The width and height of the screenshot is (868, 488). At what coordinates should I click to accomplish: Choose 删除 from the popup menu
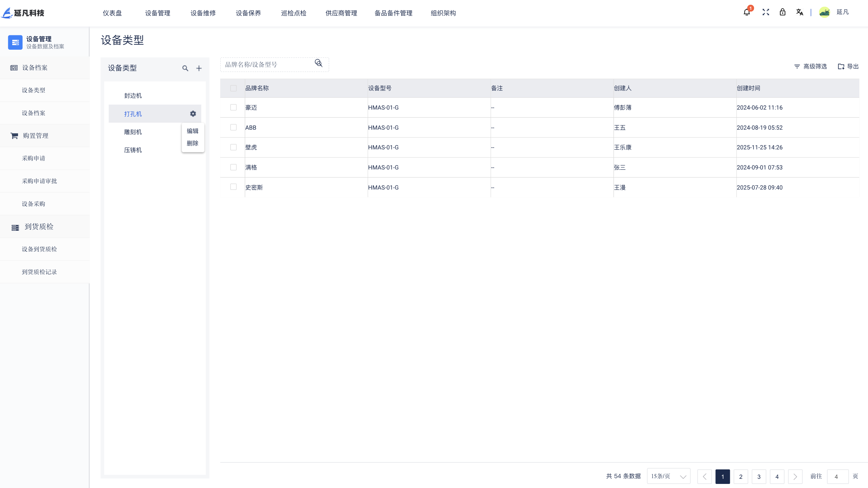(x=193, y=143)
